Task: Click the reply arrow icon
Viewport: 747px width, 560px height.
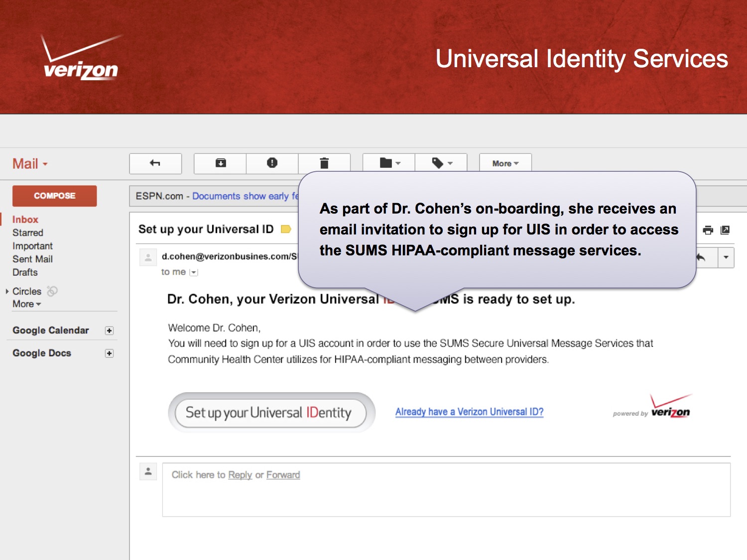Action: pyautogui.click(x=701, y=257)
